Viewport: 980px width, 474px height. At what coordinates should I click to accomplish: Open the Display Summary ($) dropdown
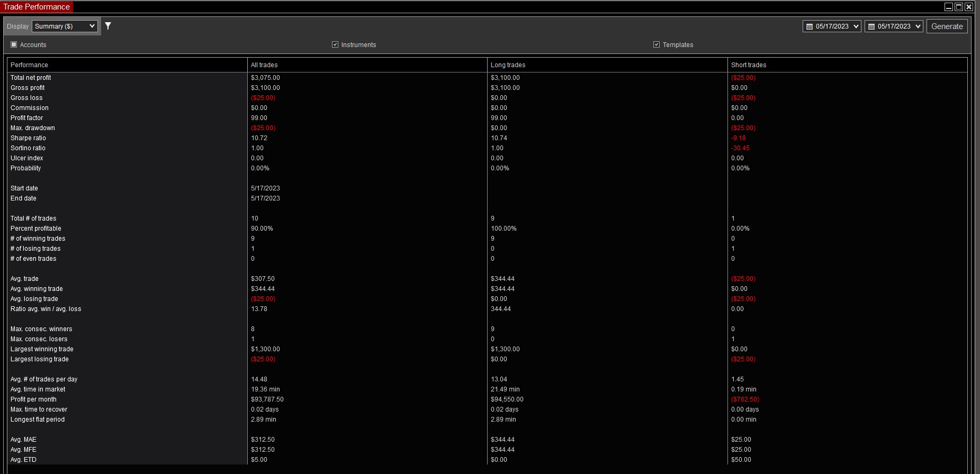tap(65, 26)
